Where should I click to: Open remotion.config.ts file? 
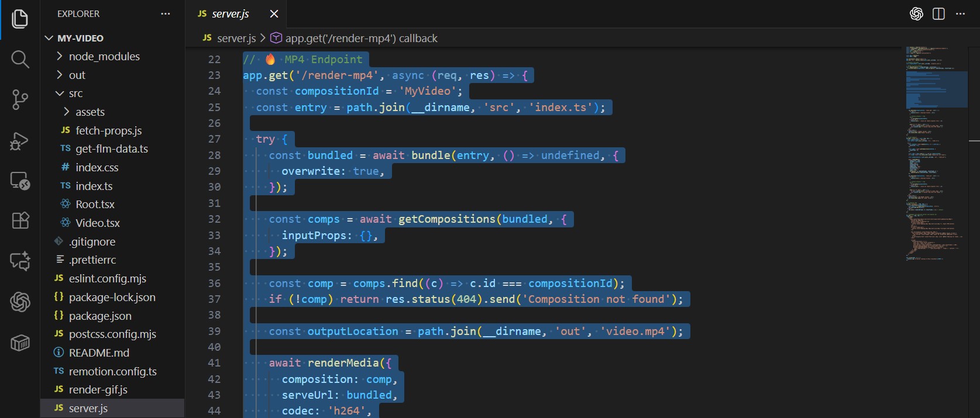pyautogui.click(x=113, y=372)
